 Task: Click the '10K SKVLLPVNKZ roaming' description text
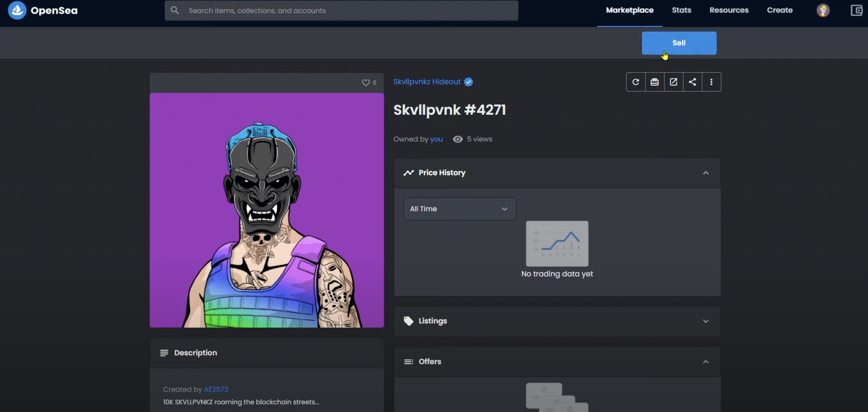[x=241, y=402]
